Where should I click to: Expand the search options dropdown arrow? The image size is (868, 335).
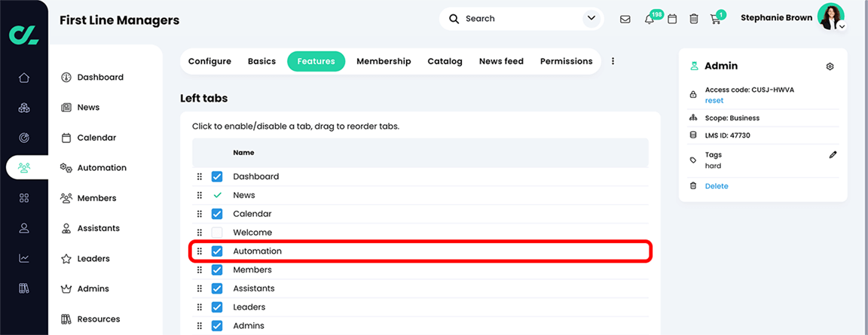tap(591, 19)
